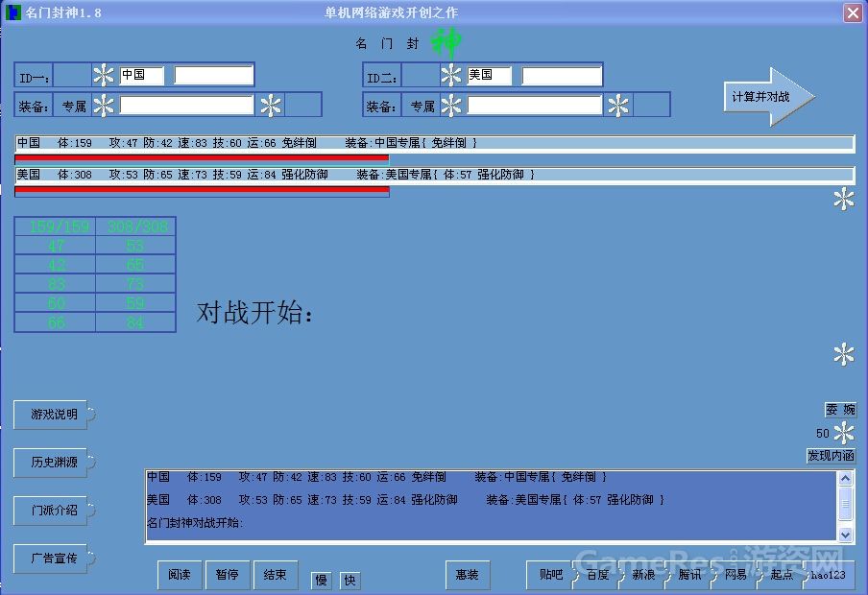Click the snowflake icon on the lower right edge
Image resolution: width=868 pixels, height=595 pixels.
(842, 355)
